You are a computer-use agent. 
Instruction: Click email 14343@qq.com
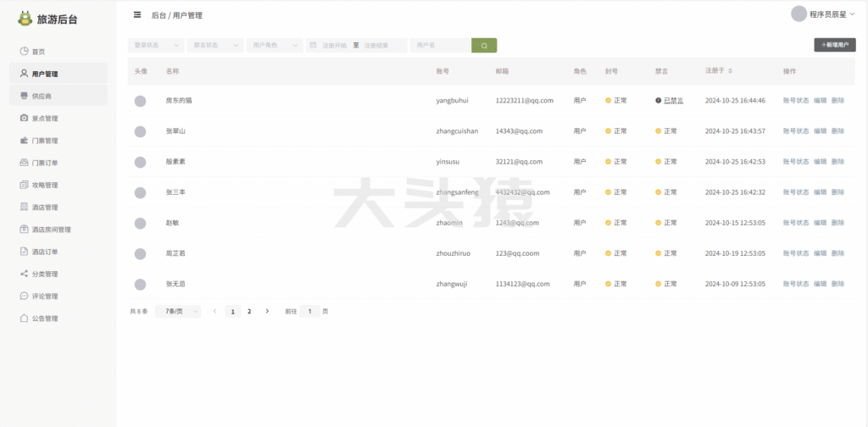pos(519,131)
